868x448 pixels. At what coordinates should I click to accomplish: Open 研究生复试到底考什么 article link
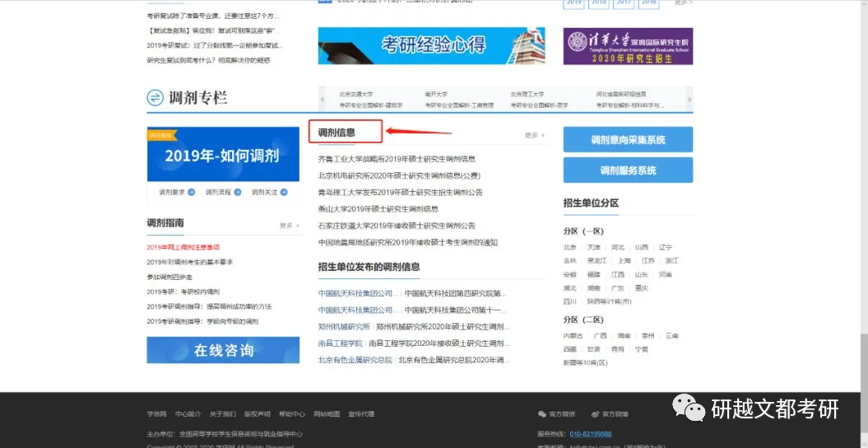tap(208, 60)
